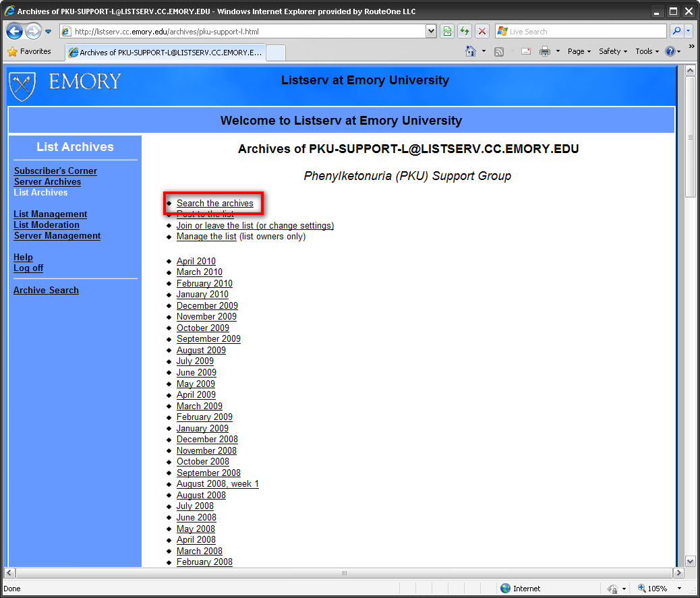Open the August 2009 archive
The height and width of the screenshot is (598, 700).
click(201, 351)
